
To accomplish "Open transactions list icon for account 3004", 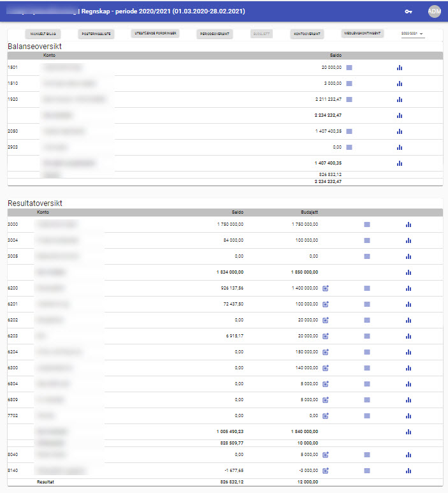I will click(x=367, y=240).
